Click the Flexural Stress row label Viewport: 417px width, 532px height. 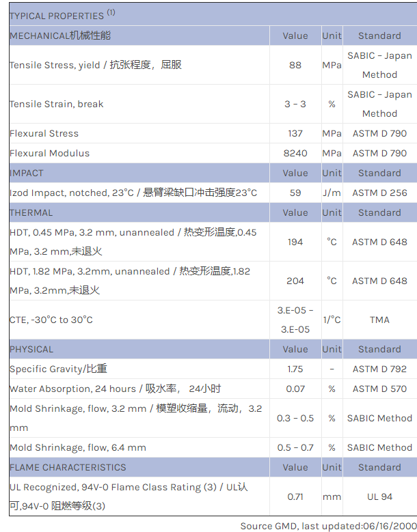coord(44,133)
